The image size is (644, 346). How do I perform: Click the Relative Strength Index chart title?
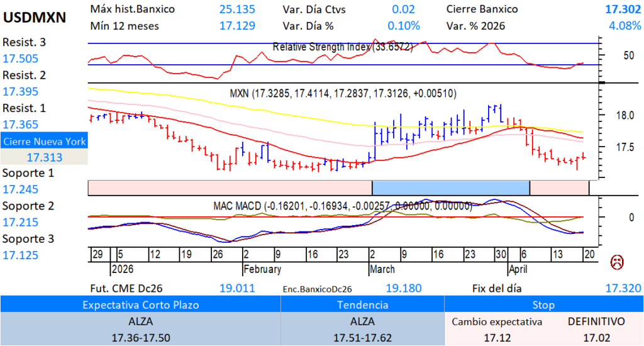[x=343, y=47]
